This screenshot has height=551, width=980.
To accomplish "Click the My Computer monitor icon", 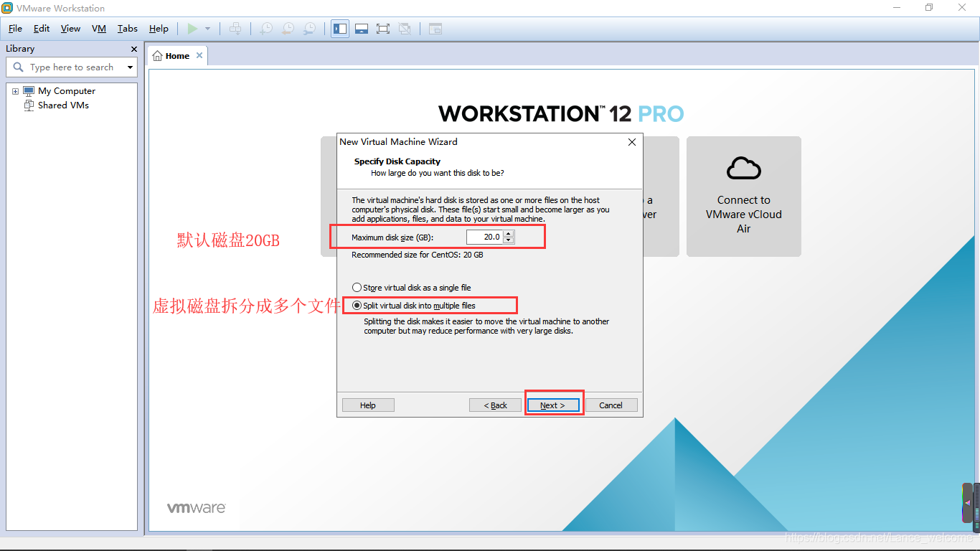I will point(29,91).
